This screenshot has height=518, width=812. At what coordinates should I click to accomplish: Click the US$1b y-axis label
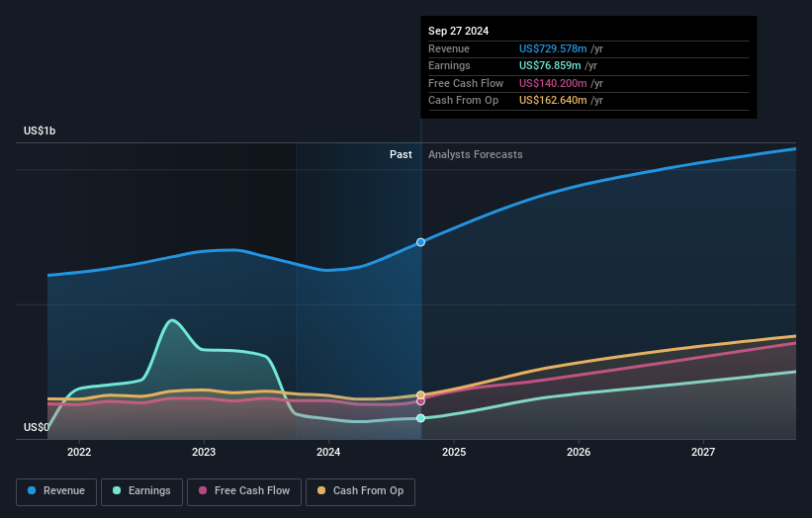(40, 130)
